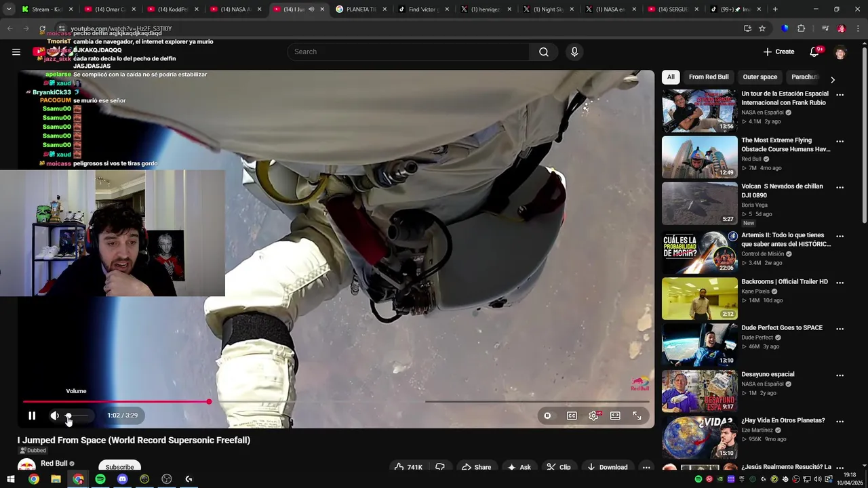This screenshot has height=488, width=868.
Task: Open the Volcan Nevados de Chillan video
Action: coord(700,203)
